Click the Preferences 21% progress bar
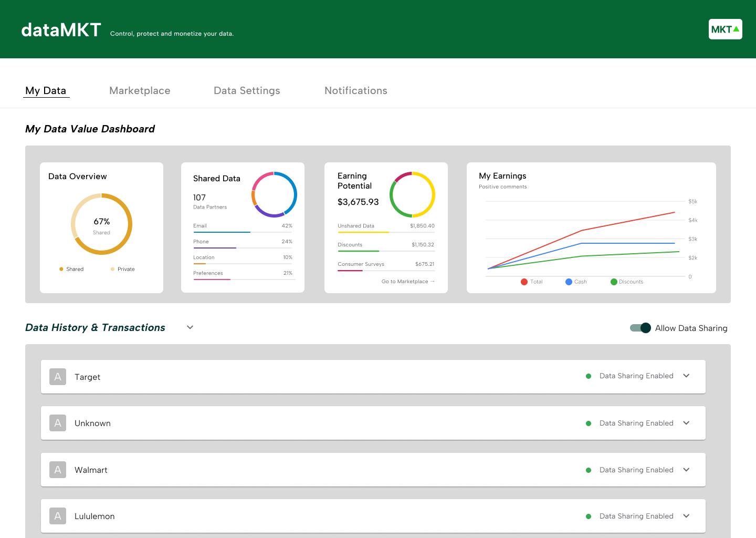 [244, 280]
